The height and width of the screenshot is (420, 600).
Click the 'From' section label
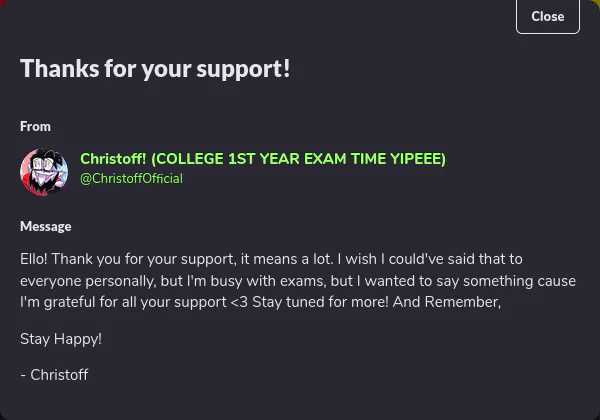click(35, 127)
